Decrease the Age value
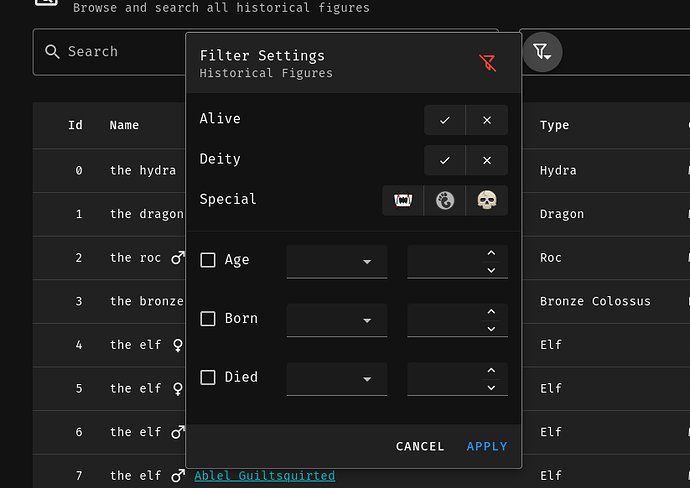This screenshot has width=690, height=488. [x=491, y=270]
